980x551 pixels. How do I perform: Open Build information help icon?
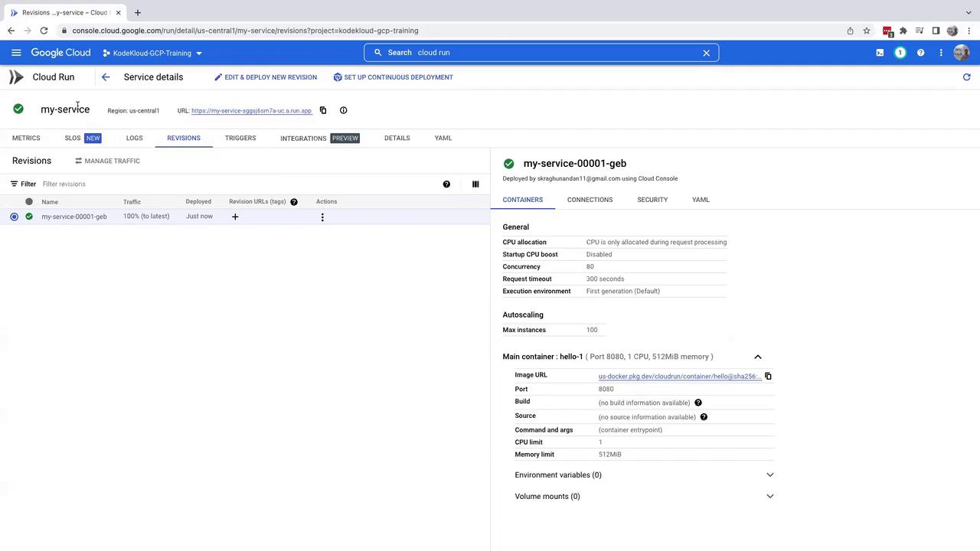click(x=697, y=403)
